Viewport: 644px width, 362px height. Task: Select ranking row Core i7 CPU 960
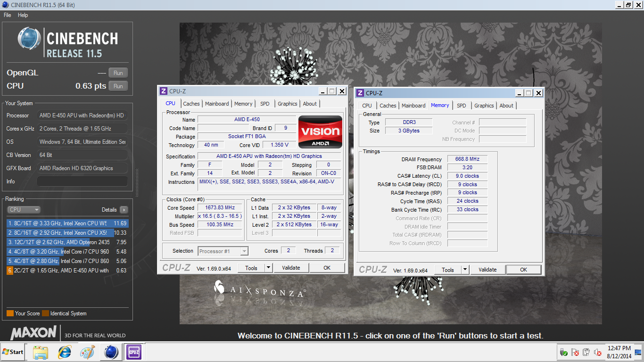tap(67, 252)
